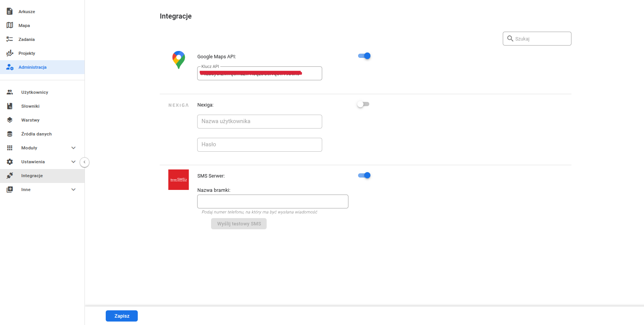This screenshot has width=644, height=325.
Task: Expand the Moduły submenu chevron
Action: click(x=73, y=148)
